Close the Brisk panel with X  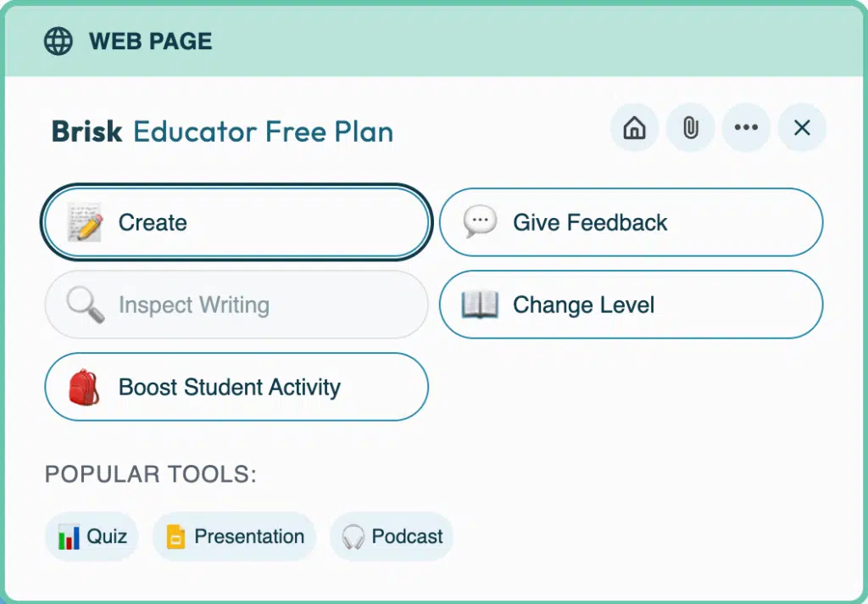click(x=802, y=128)
